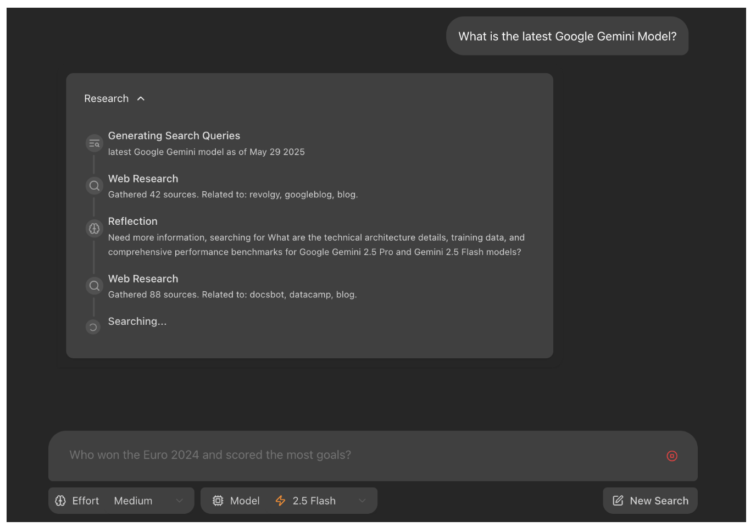This screenshot has height=532, width=756.
Task: Start a New Search
Action: (658, 501)
